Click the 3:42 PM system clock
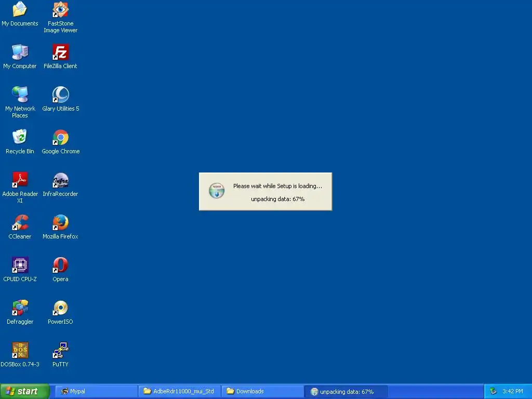This screenshot has width=532, height=399. tap(513, 392)
